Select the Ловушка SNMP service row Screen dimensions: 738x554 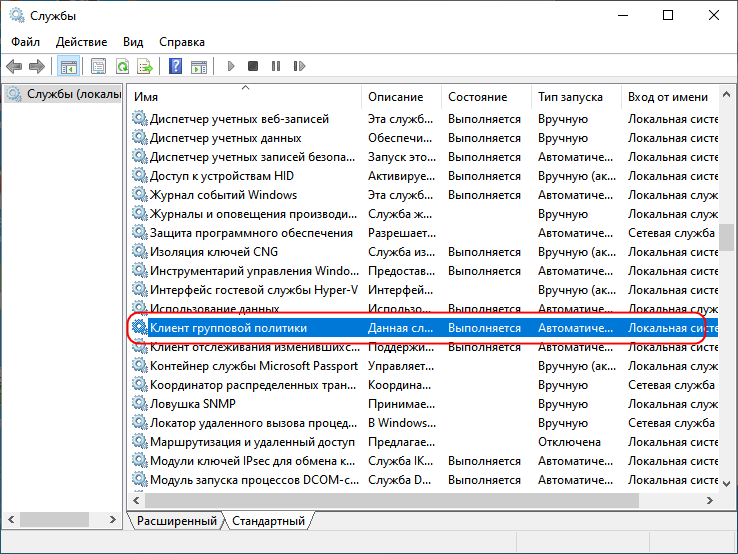coord(184,404)
